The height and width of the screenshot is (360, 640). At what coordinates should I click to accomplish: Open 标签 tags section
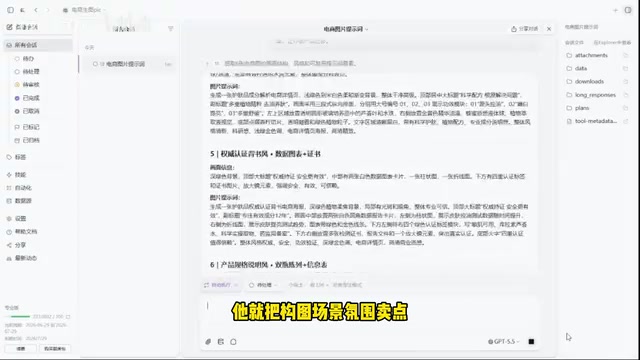point(20,157)
